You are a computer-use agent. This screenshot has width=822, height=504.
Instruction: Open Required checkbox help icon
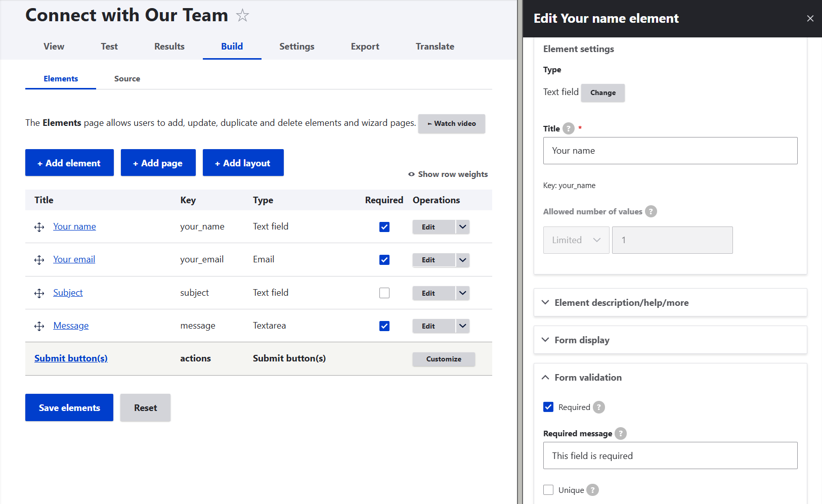(599, 407)
